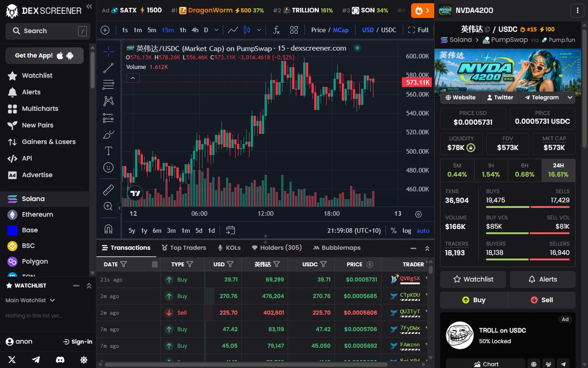Viewport: 588px width, 368px height.
Task: Open the Telegram icon in sidebar footer
Action: 36,360
